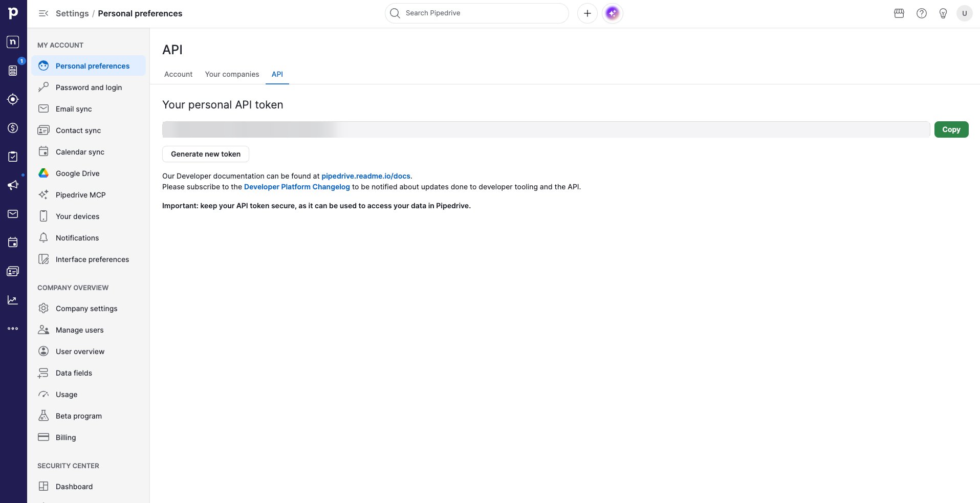Open Data fields page
Screen dimensions: 980x503
tap(89, 373)
